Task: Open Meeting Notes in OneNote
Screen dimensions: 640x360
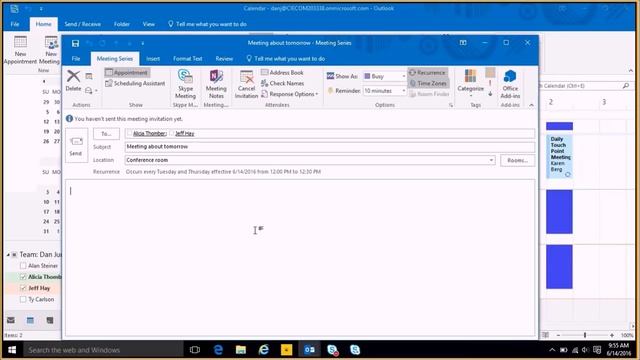Action: [216, 84]
